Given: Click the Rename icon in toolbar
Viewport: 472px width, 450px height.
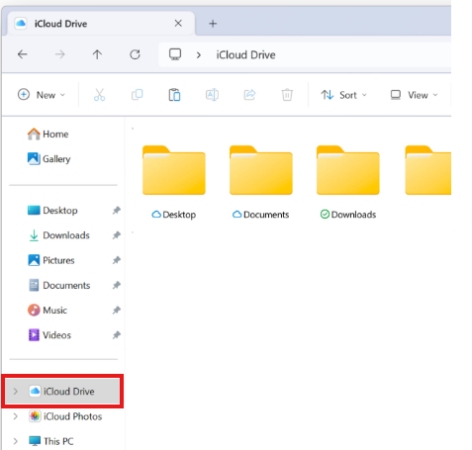Looking at the screenshot, I should (212, 95).
